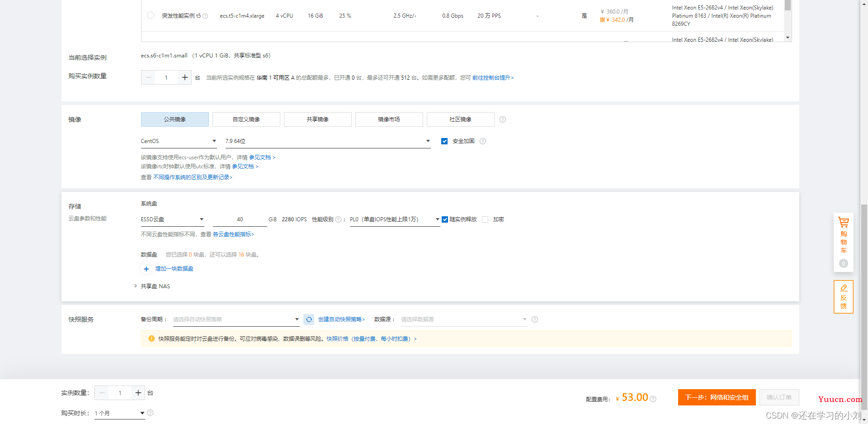Click help icon next to 安全加固
Viewport: 868px width, 424px height.
(483, 141)
